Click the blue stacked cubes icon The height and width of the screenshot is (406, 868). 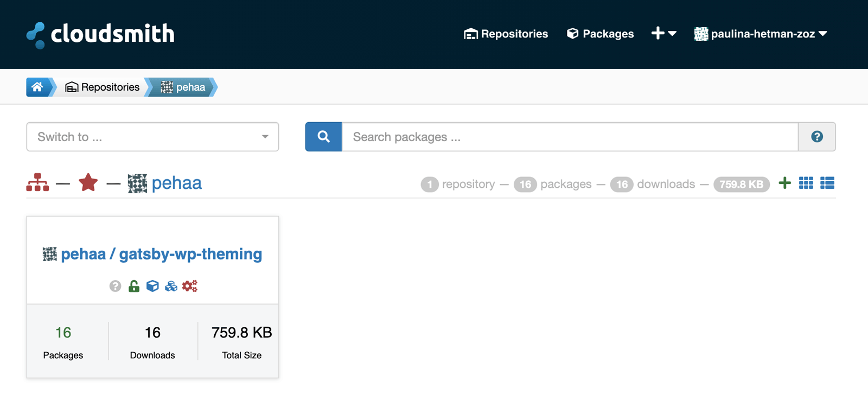coord(171,286)
